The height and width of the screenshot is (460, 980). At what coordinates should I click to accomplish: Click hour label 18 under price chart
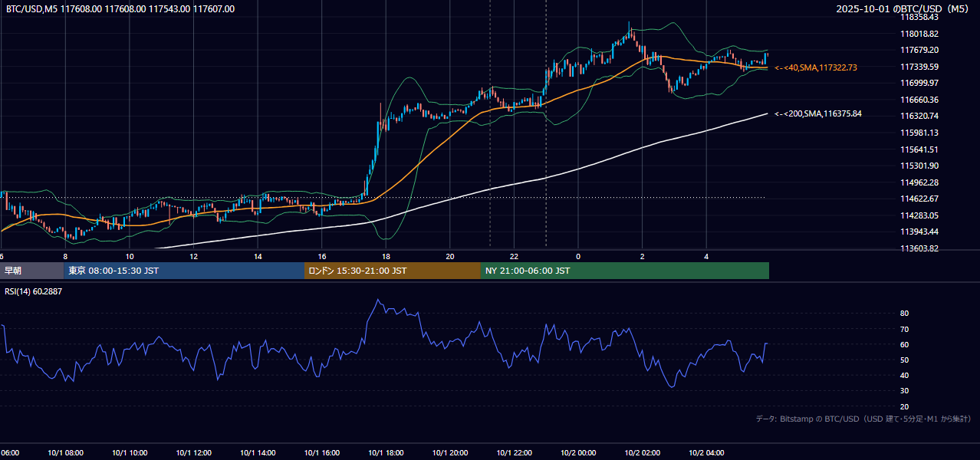pyautogui.click(x=386, y=256)
